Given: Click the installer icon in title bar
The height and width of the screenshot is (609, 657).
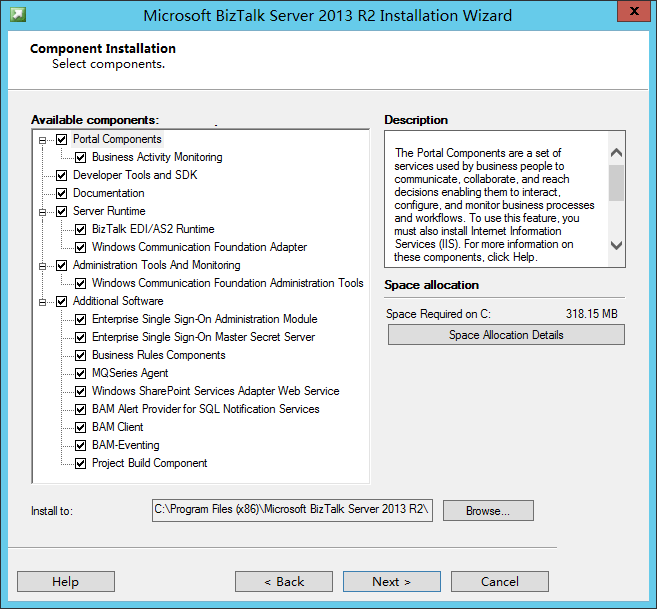Looking at the screenshot, I should pyautogui.click(x=18, y=15).
